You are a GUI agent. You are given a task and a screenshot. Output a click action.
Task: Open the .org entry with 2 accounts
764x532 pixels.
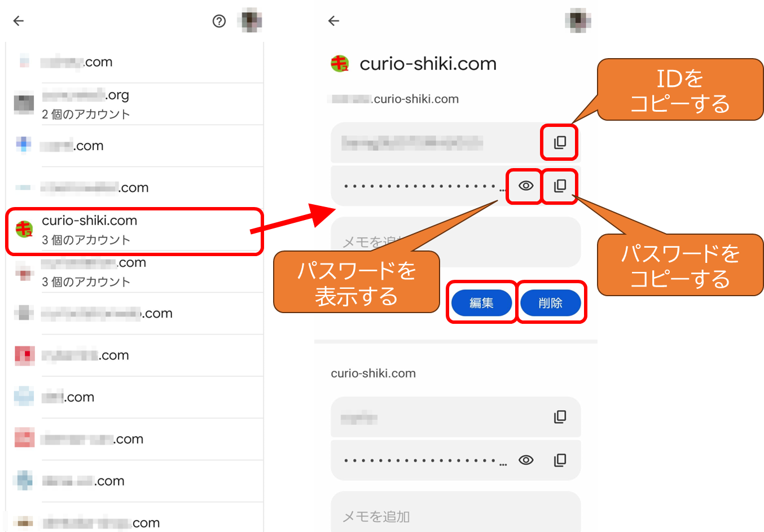(x=135, y=104)
